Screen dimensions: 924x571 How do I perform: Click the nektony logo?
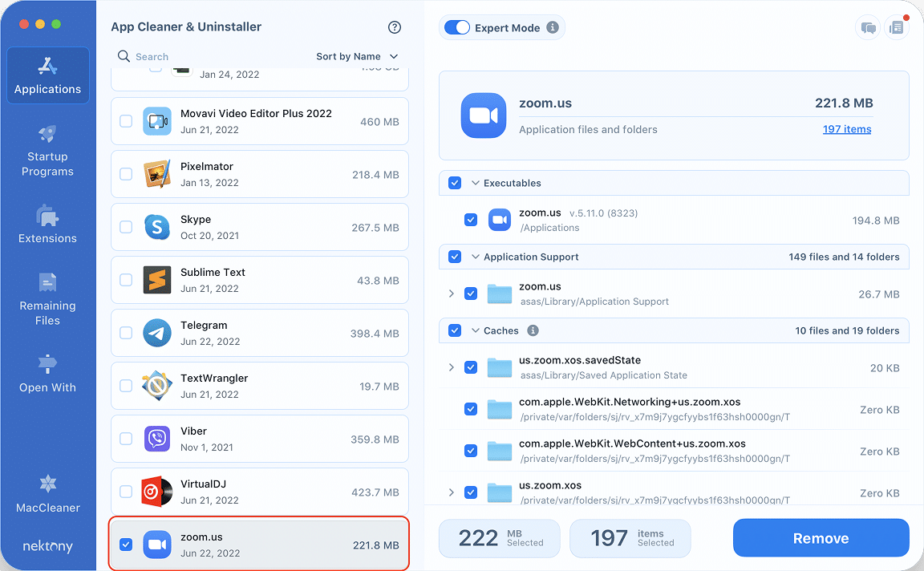tap(48, 546)
